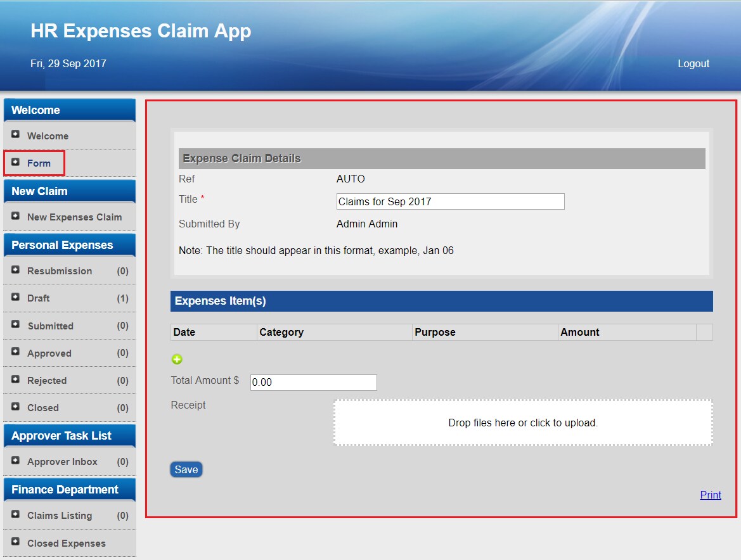Collapse the Approver Task List header
Image resolution: width=741 pixels, height=560 pixels.
click(x=70, y=436)
